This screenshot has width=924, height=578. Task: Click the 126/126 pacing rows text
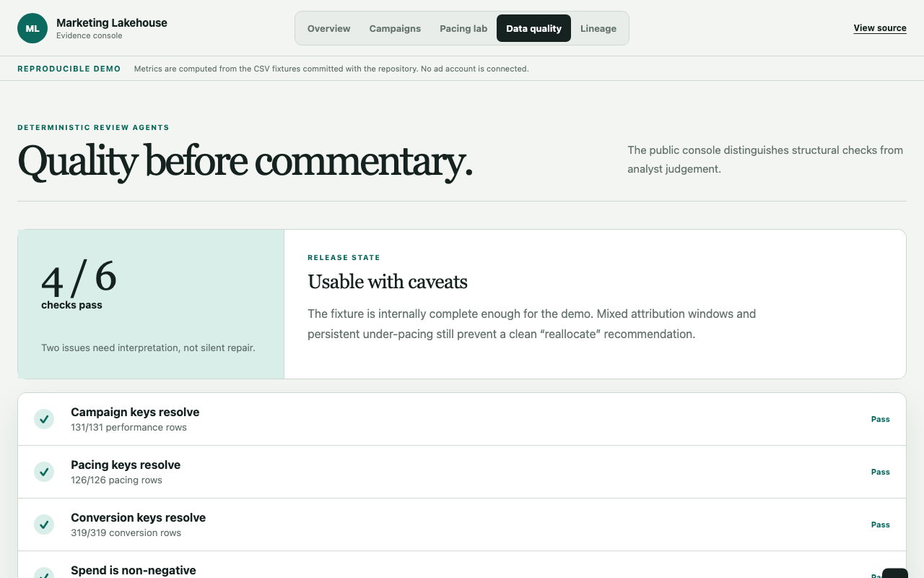116,480
